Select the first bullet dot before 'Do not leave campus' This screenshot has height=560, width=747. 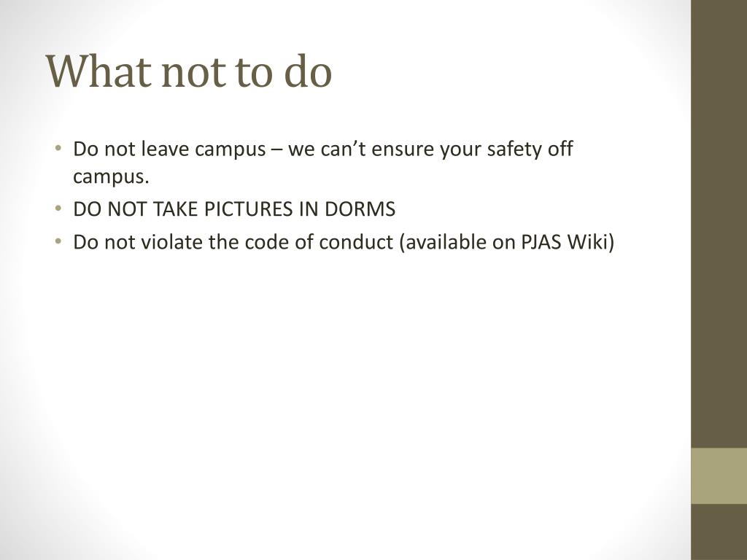[x=58, y=147]
